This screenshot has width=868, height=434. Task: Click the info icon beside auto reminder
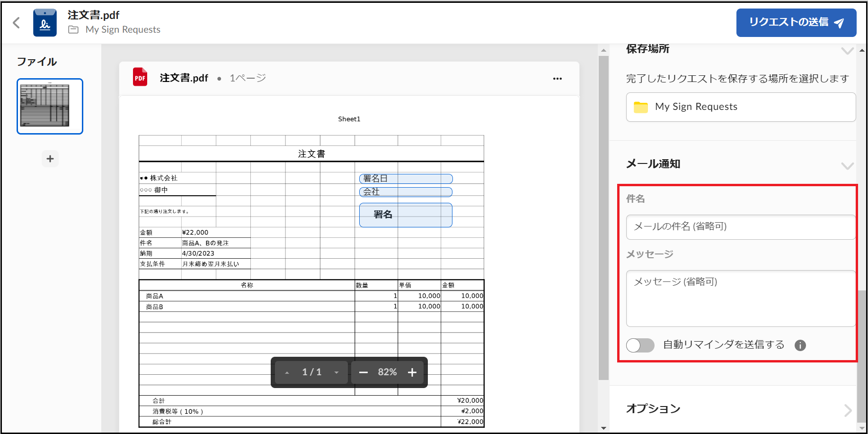pos(800,345)
